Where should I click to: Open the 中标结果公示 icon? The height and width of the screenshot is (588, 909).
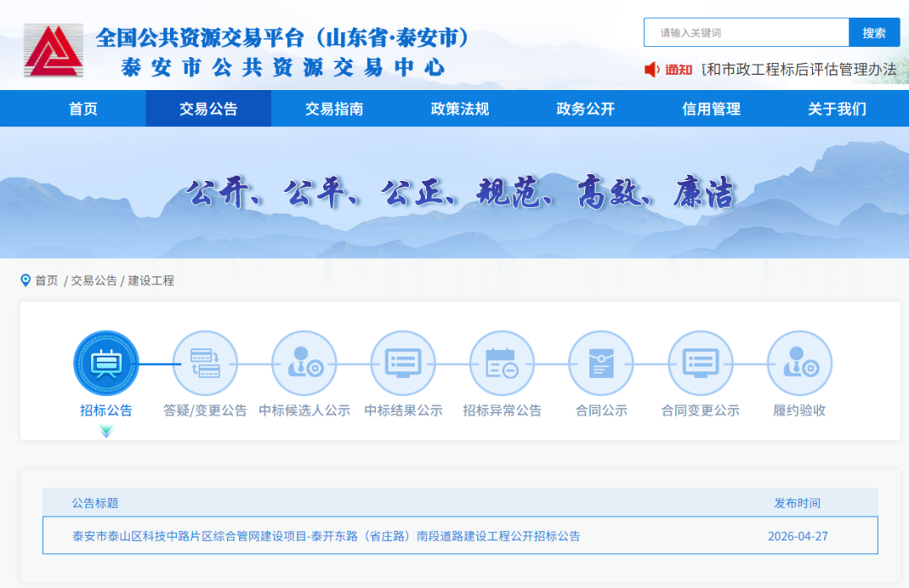pos(403,363)
